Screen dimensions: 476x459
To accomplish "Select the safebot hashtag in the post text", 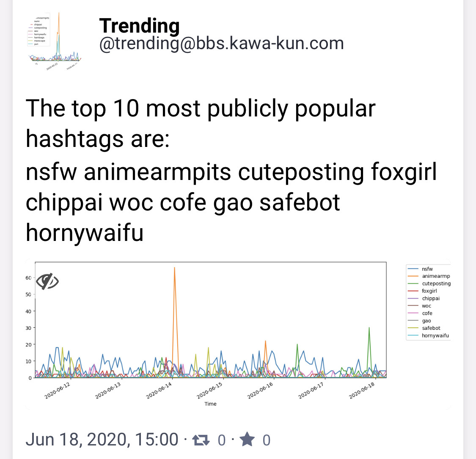I will tap(300, 202).
